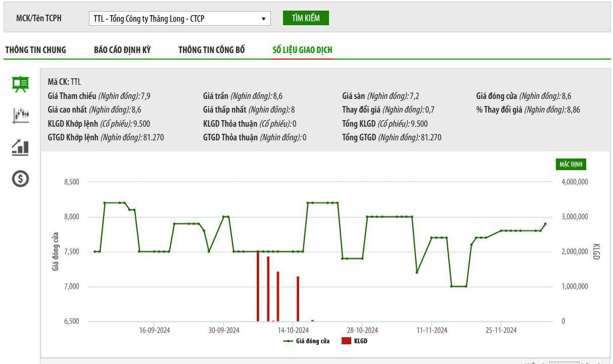Toggle KLGD series label in legend
Screen dimensions: 613x364
[x=360, y=341]
